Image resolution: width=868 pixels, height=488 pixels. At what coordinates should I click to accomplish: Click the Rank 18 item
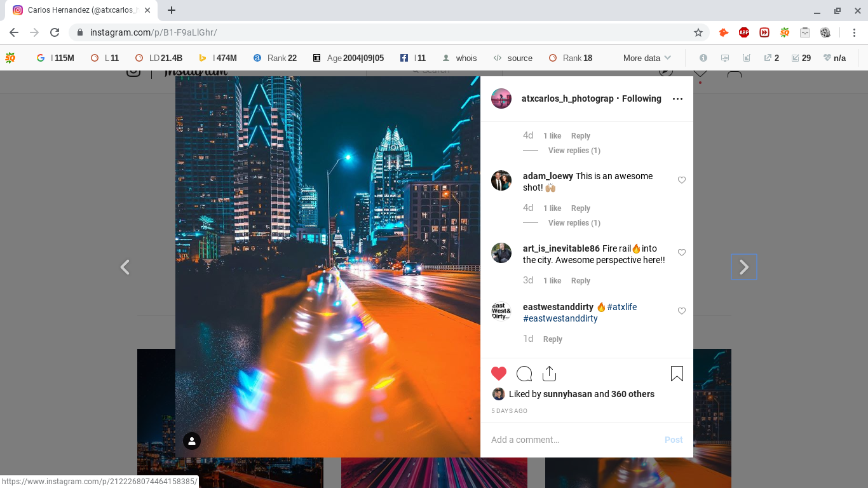pyautogui.click(x=571, y=58)
